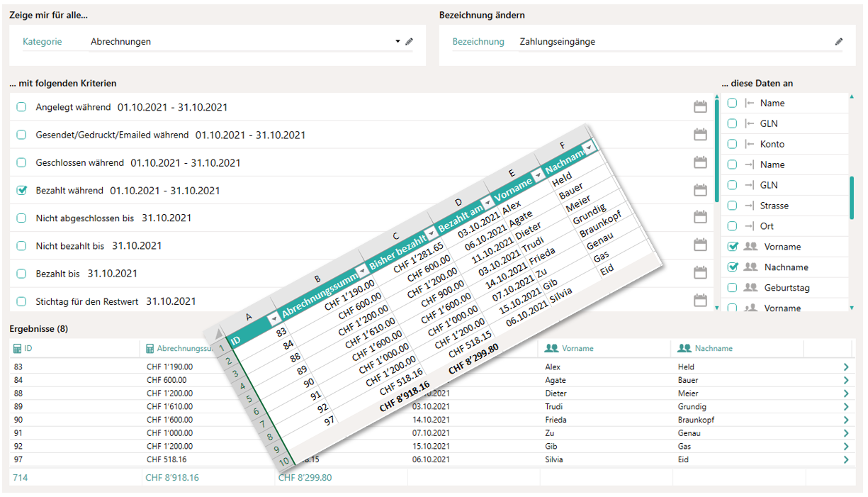Enable the Bezahlt bis checkbox
The image size is (868, 497).
click(21, 273)
